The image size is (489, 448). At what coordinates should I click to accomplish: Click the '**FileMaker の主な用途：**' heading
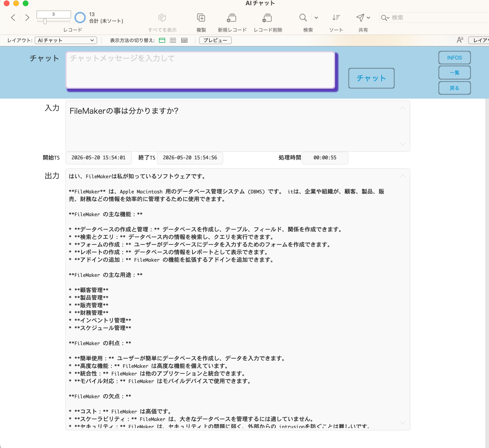coord(106,275)
